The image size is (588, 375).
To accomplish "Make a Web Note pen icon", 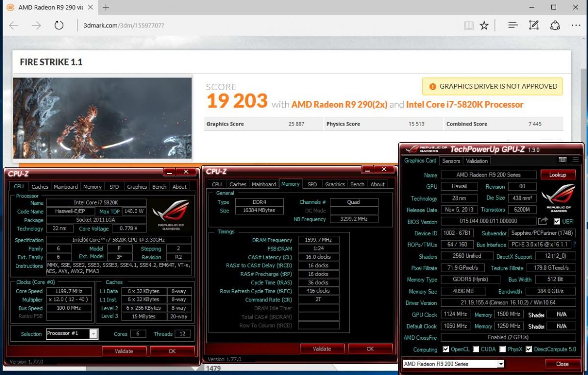I will (x=534, y=25).
